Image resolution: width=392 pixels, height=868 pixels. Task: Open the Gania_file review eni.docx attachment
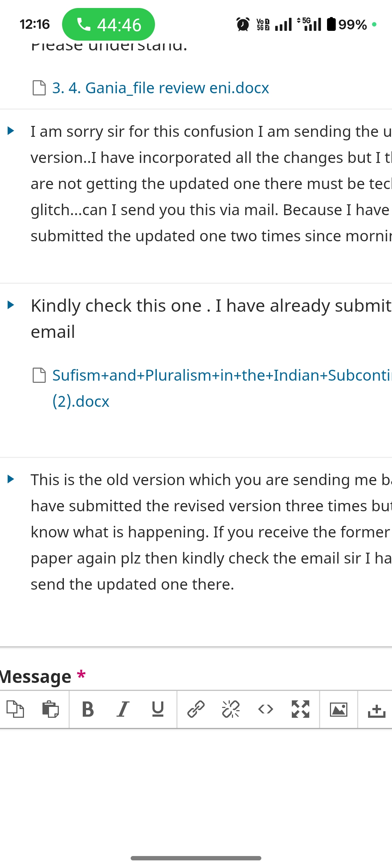[x=160, y=88]
